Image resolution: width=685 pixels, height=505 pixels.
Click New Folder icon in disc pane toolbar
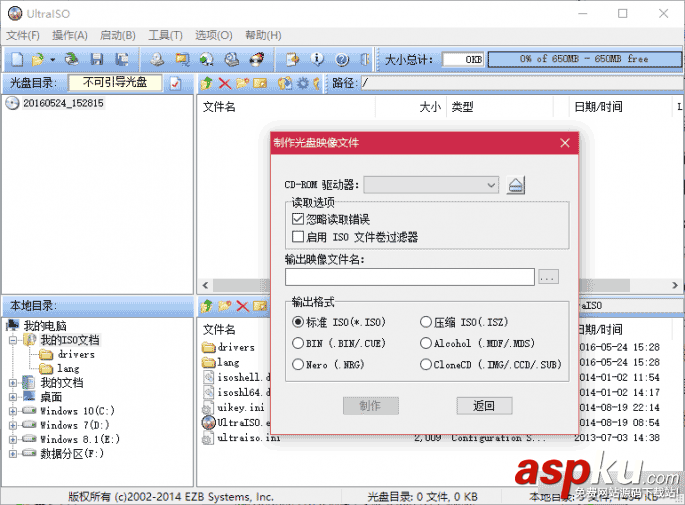click(x=242, y=83)
